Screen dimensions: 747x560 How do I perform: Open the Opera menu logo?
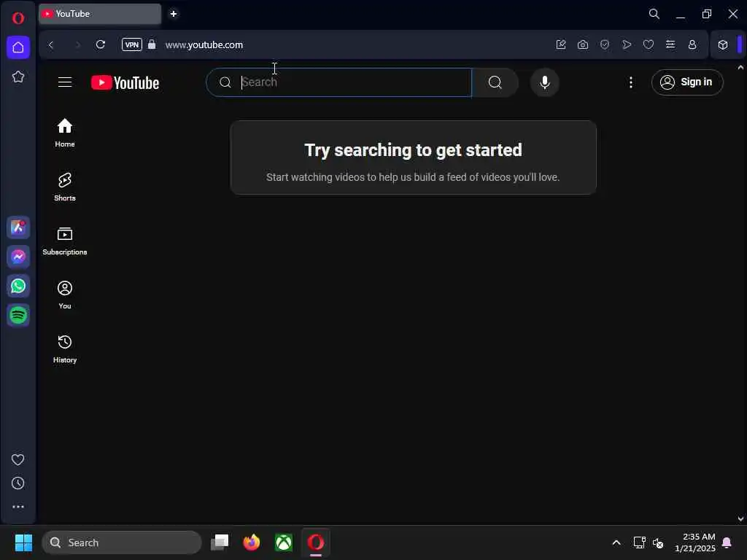[18, 18]
